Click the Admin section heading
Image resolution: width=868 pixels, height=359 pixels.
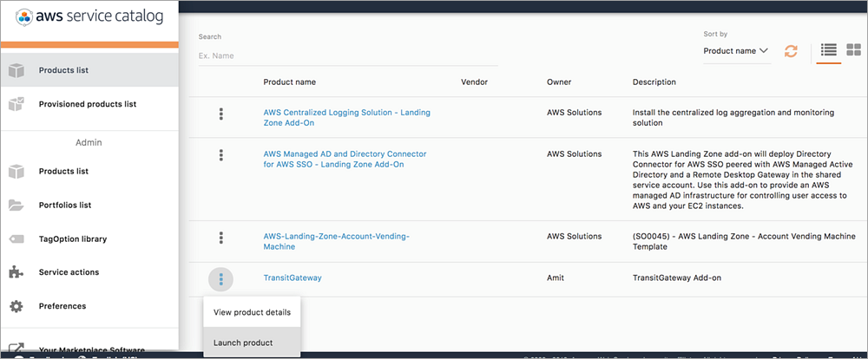coord(89,142)
